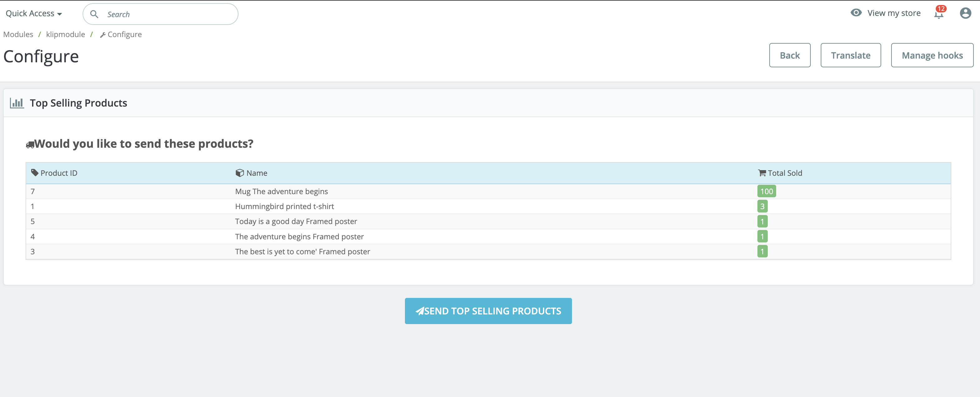
Task: Click the bar chart icon in panel header
Action: point(17,103)
